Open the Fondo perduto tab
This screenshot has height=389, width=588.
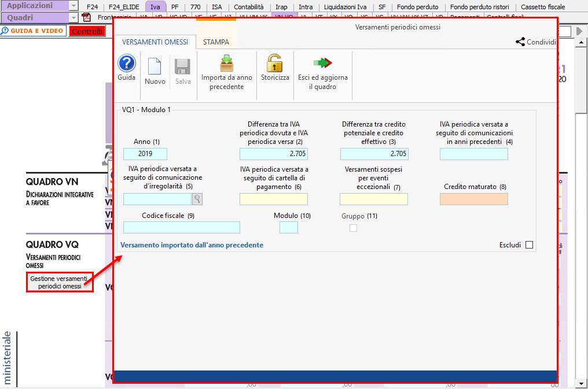(x=417, y=7)
